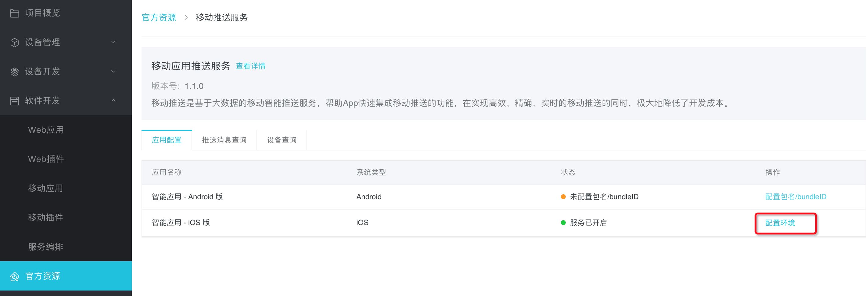The width and height of the screenshot is (868, 296).
Task: Expand the 设备管理 menu chevron
Action: (113, 42)
